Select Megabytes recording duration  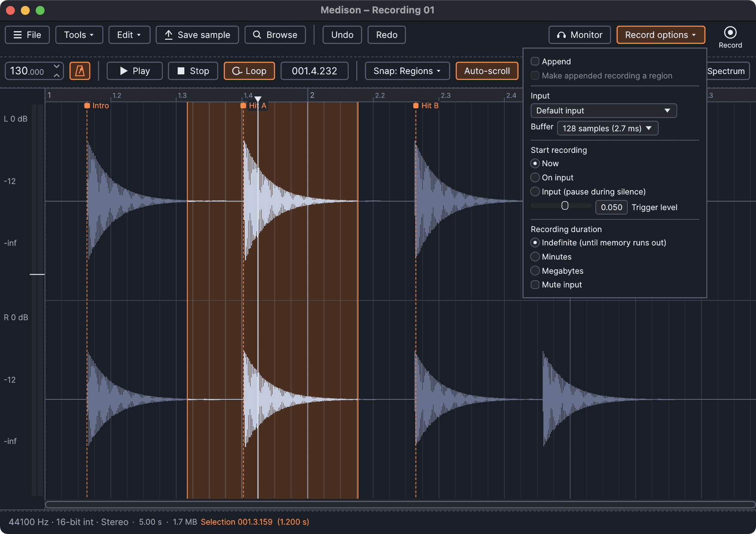pyautogui.click(x=535, y=271)
